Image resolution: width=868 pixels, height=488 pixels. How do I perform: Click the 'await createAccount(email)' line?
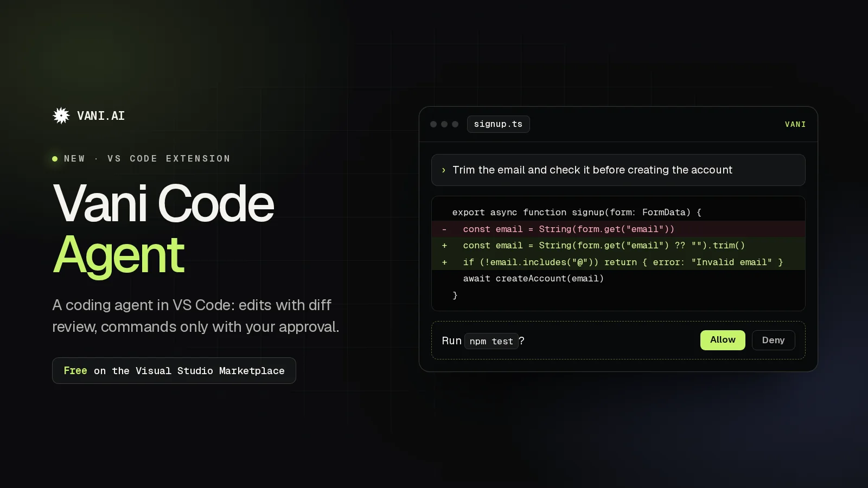click(618, 279)
